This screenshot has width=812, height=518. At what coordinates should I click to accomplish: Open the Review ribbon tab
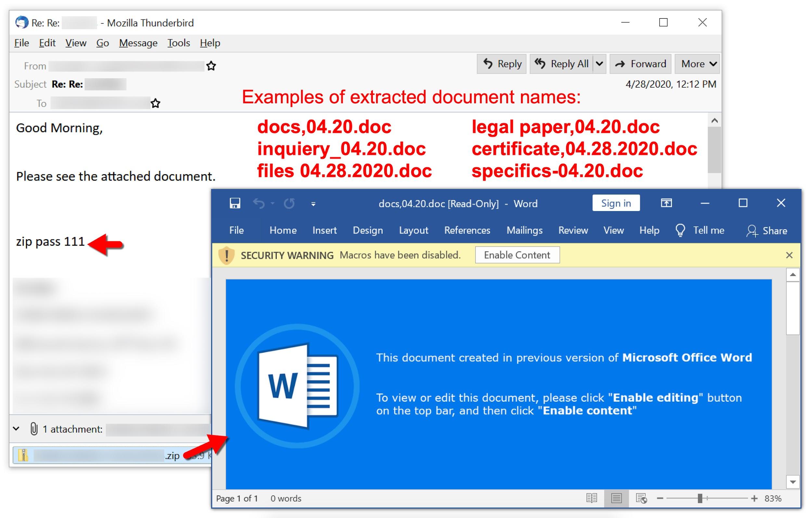573,230
